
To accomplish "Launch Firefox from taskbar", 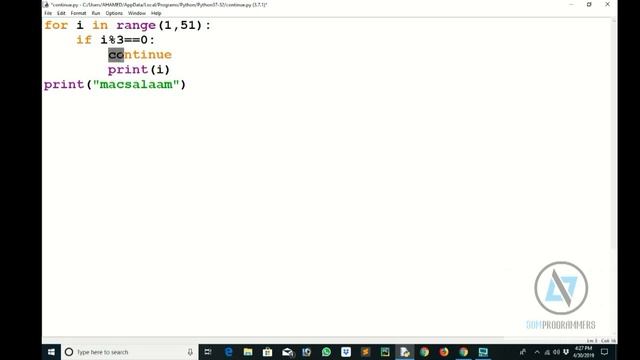I will click(444, 352).
